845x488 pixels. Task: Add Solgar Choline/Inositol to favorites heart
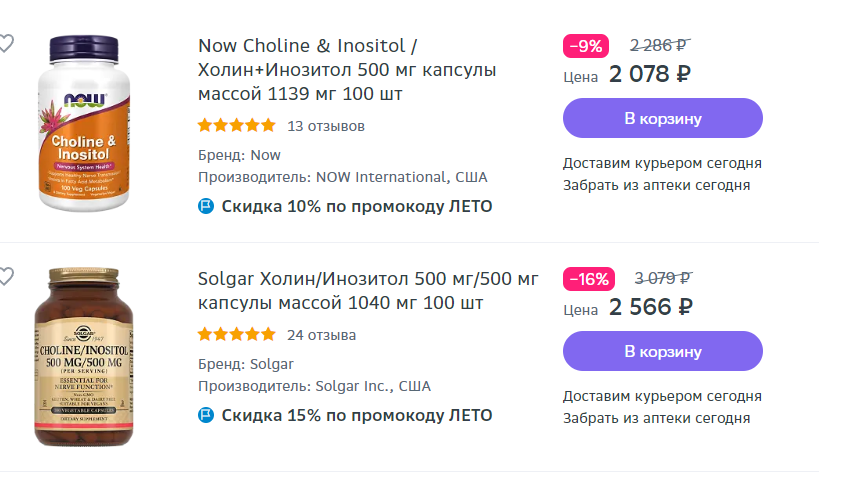coord(5,276)
